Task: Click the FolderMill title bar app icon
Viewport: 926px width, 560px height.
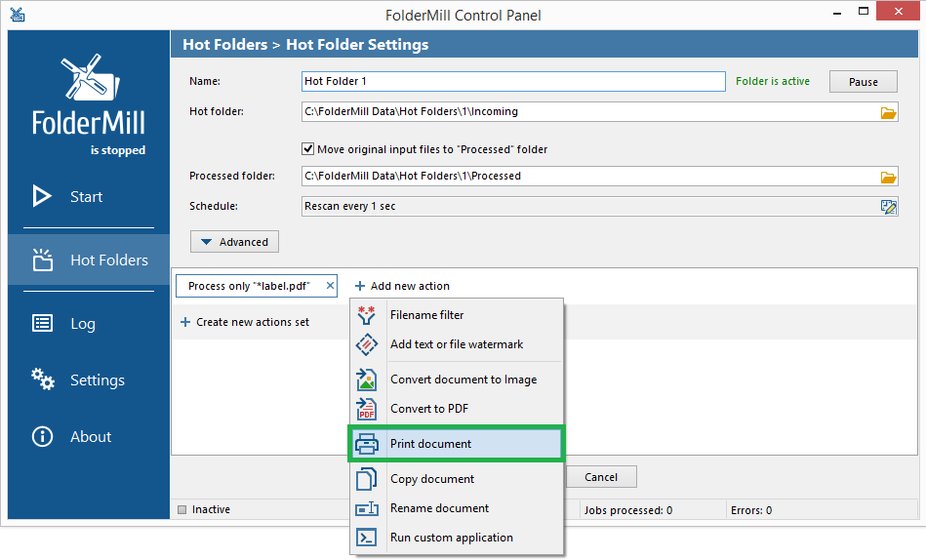Action: click(18, 15)
